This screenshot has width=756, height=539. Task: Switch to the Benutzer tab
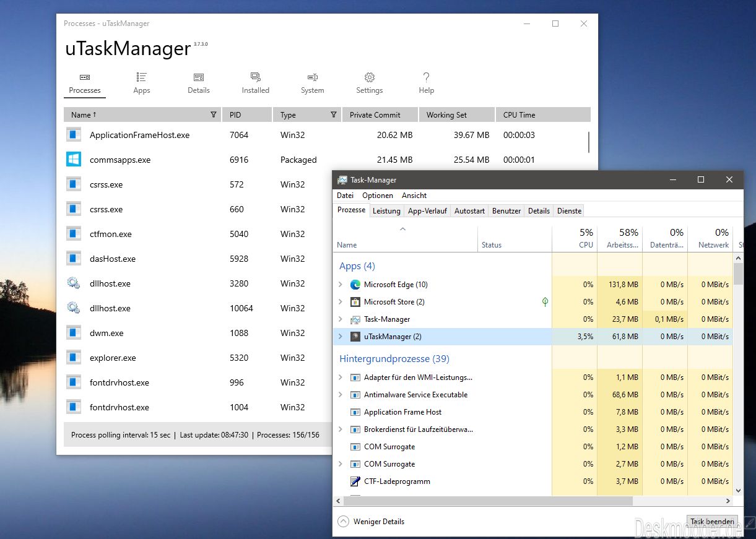point(506,211)
